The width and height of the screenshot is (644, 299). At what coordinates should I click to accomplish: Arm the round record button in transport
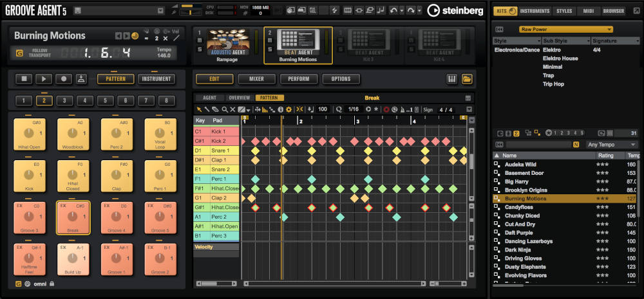tap(64, 78)
